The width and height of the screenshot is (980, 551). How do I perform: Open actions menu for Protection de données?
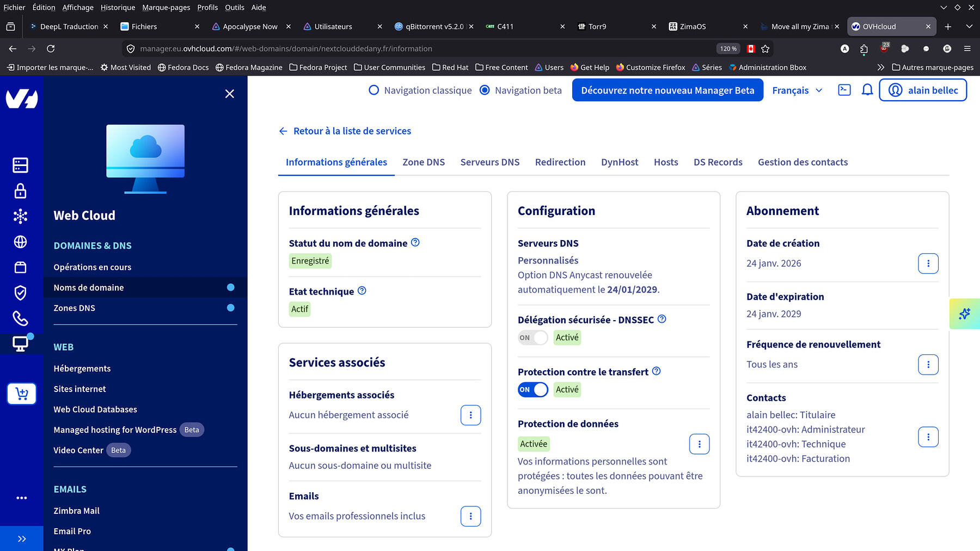[700, 444]
